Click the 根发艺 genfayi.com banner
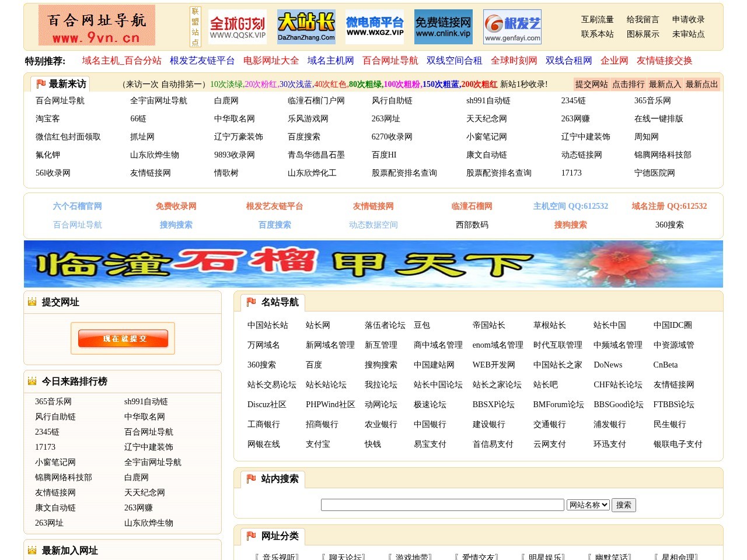The width and height of the screenshot is (747, 560). 512,27
